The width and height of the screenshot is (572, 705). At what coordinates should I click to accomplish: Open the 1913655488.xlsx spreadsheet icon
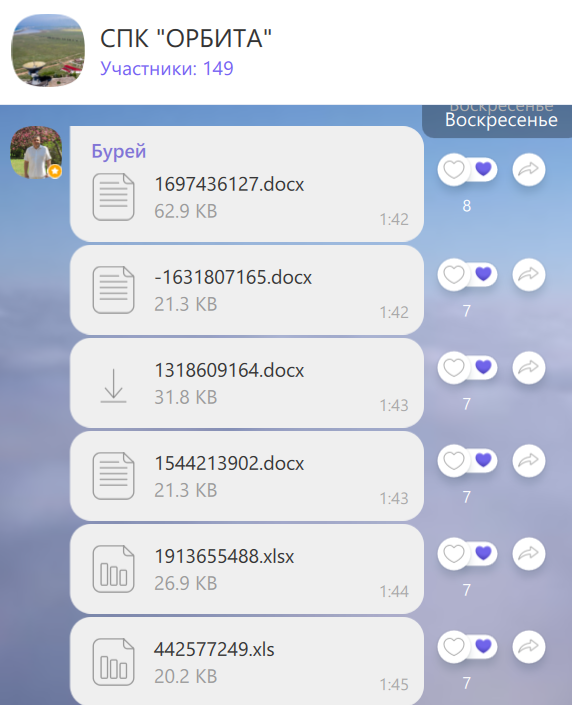click(x=113, y=569)
